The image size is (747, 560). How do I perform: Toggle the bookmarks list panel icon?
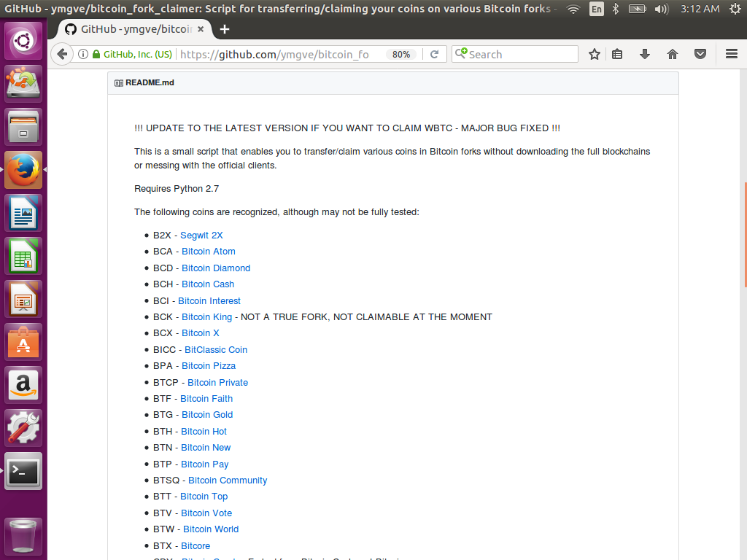click(x=617, y=54)
